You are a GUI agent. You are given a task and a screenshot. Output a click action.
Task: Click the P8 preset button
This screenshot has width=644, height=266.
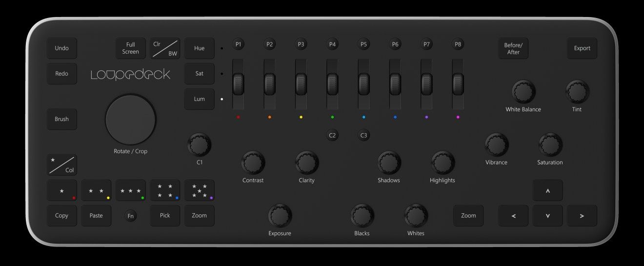point(458,44)
